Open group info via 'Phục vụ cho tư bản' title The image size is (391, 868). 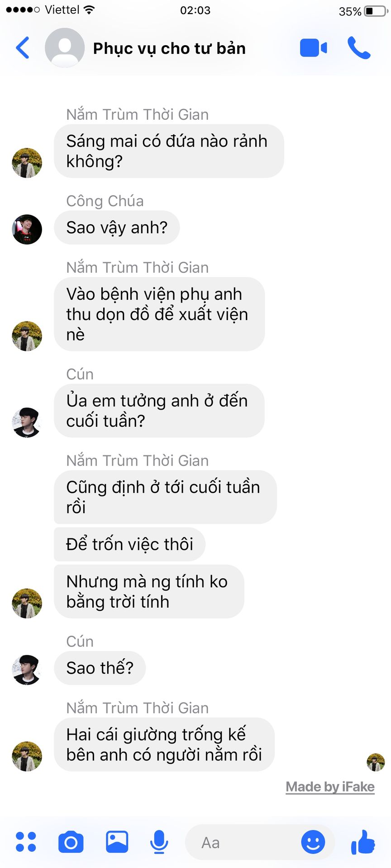coord(169,48)
